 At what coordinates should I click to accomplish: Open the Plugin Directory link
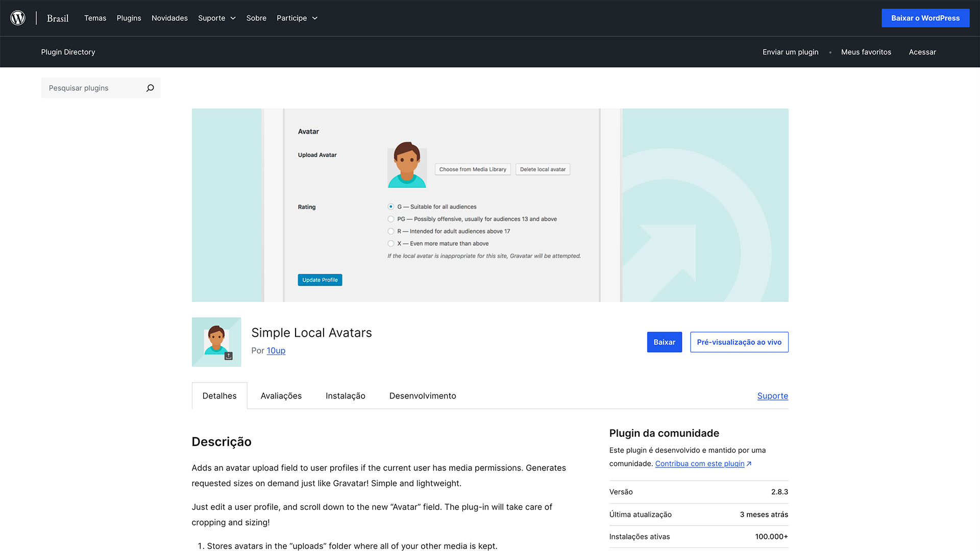coord(68,52)
